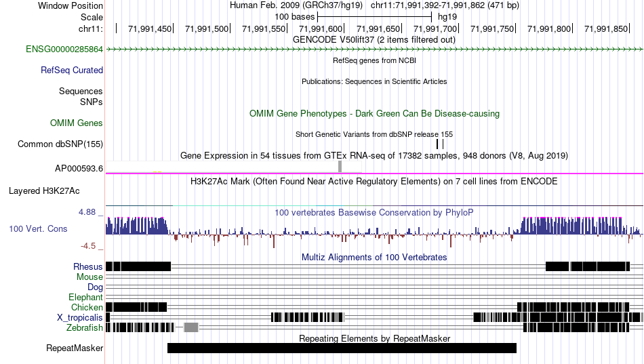Click the Window Position label
This screenshot has height=364, width=644.
coord(71,5)
